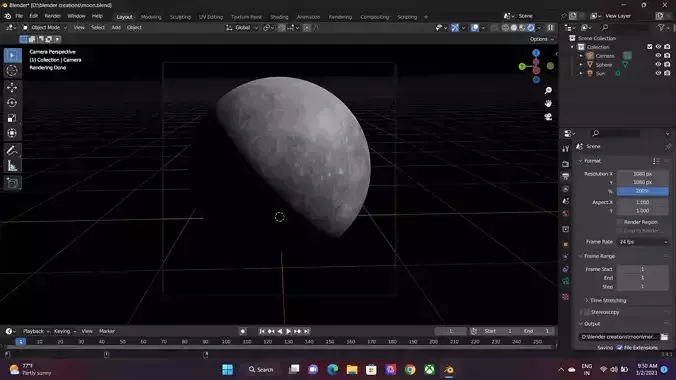
Task: Open the Texture properties tab icon
Action: pos(566,297)
